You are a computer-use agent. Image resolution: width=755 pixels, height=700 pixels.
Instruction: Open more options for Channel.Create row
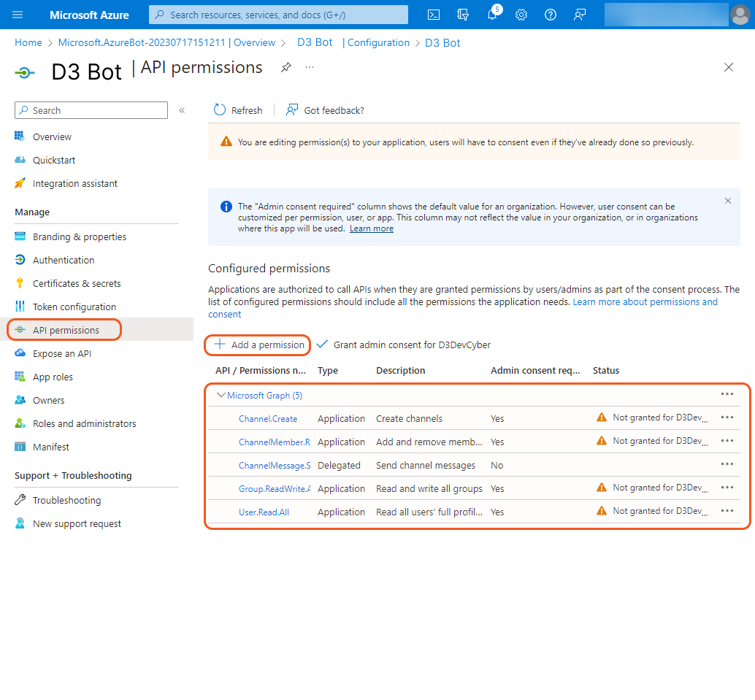727,418
